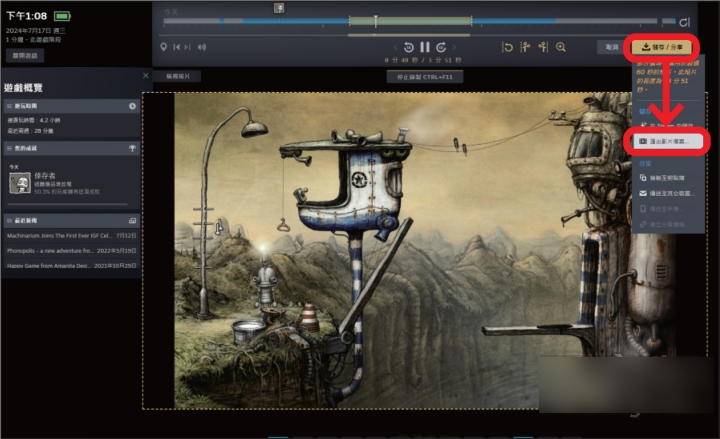Collapse the achievements section header
The height and width of the screenshot is (439, 720).
point(72,148)
